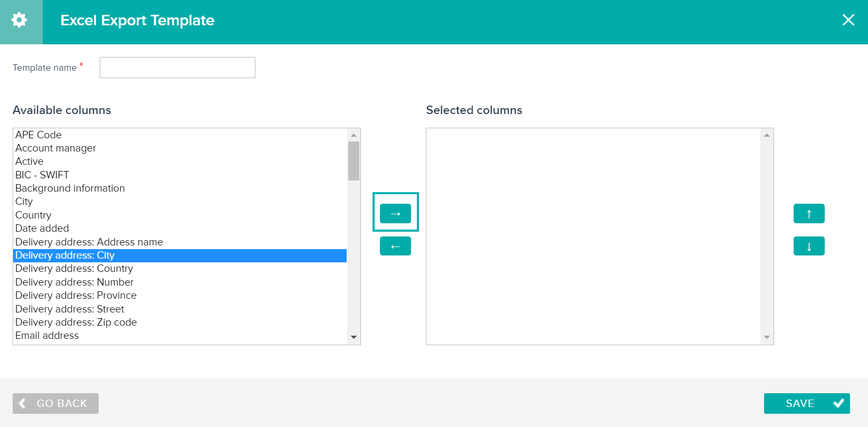Select 'Delivery address: Street' item
Image resolution: width=868 pixels, height=427 pixels.
(180, 309)
